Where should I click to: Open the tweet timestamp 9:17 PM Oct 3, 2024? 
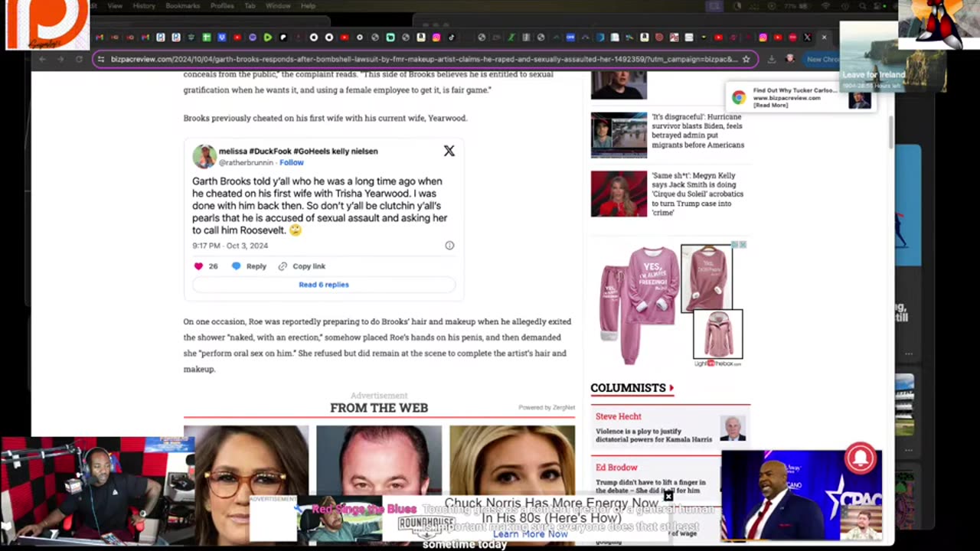pyautogui.click(x=230, y=246)
